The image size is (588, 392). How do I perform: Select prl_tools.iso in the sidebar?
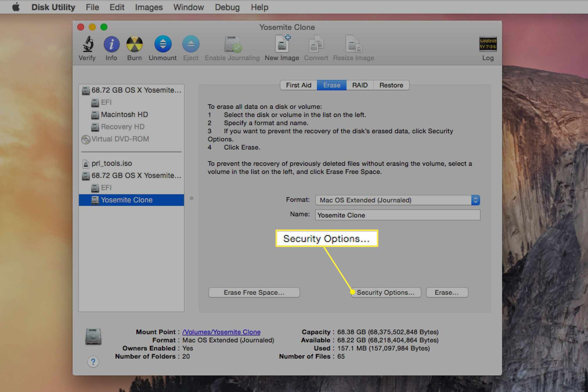click(131, 163)
